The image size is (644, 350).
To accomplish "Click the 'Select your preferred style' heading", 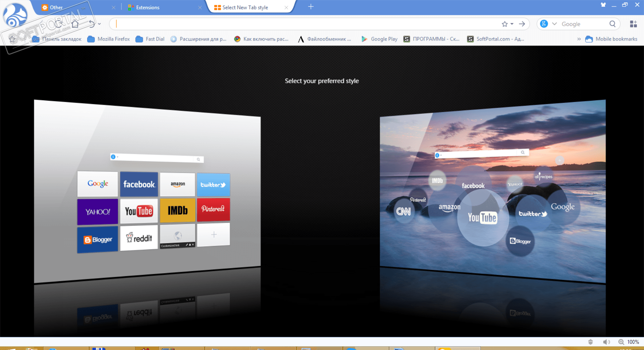I will click(x=322, y=81).
